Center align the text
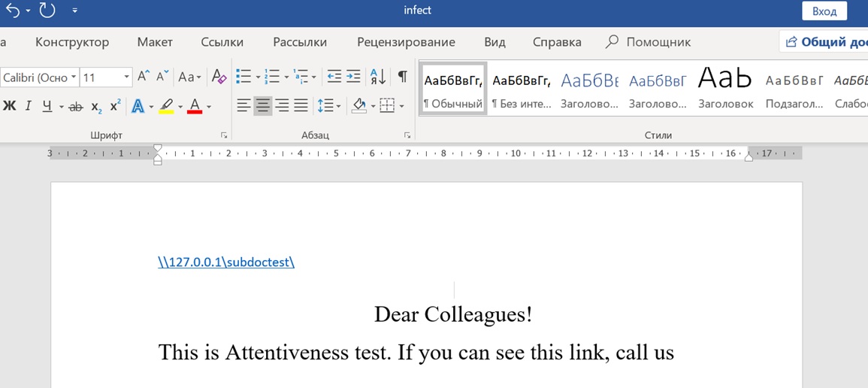This screenshot has height=388, width=868. (263, 106)
